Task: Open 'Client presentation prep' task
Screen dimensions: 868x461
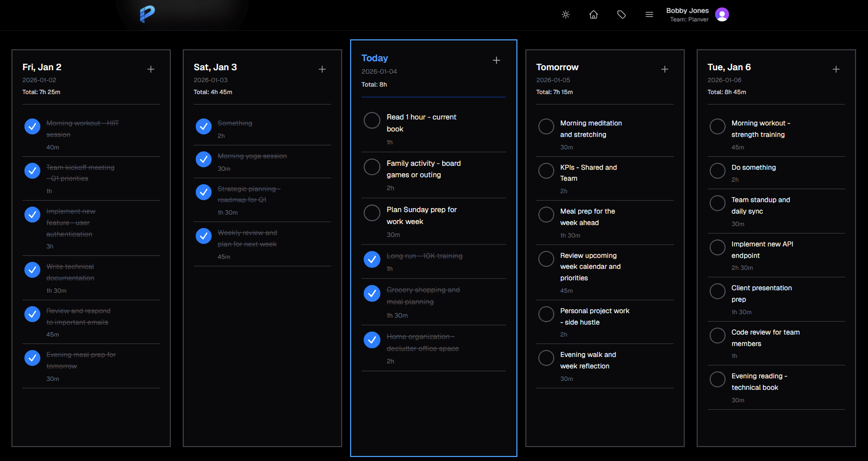Action: click(761, 293)
